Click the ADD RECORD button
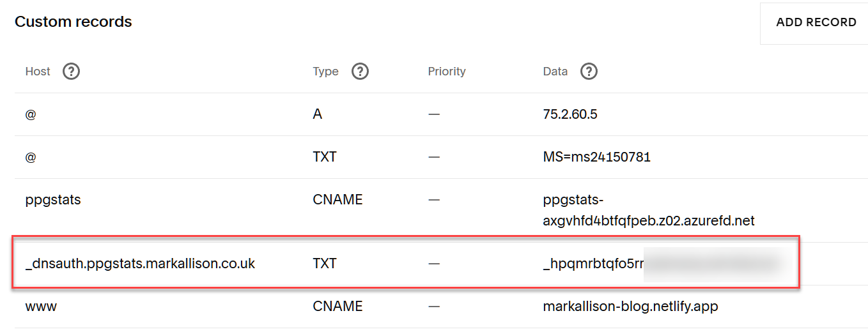The height and width of the screenshot is (334, 868). click(x=816, y=22)
